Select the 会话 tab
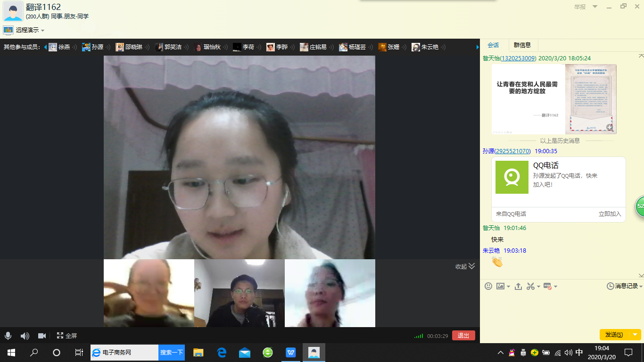The height and width of the screenshot is (362, 644). click(x=493, y=45)
